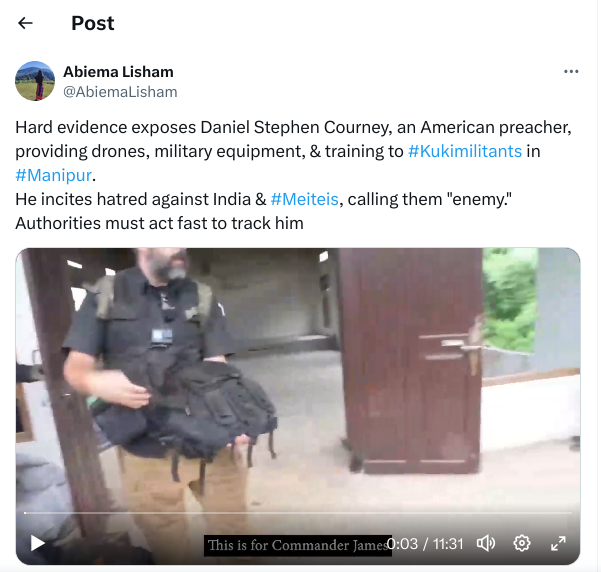
Task: Click the 0:03 / 11:31 time display
Action: point(425,544)
